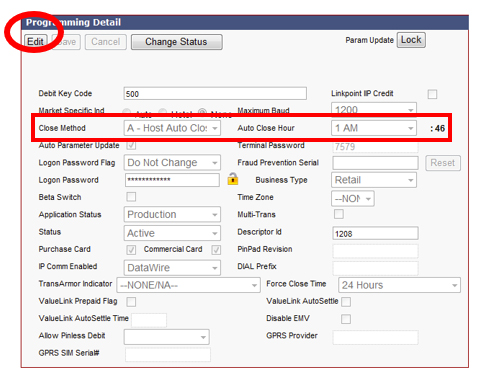Click the ValueLink AutoSettle Time field
The height and width of the screenshot is (384, 491).
coord(149,320)
